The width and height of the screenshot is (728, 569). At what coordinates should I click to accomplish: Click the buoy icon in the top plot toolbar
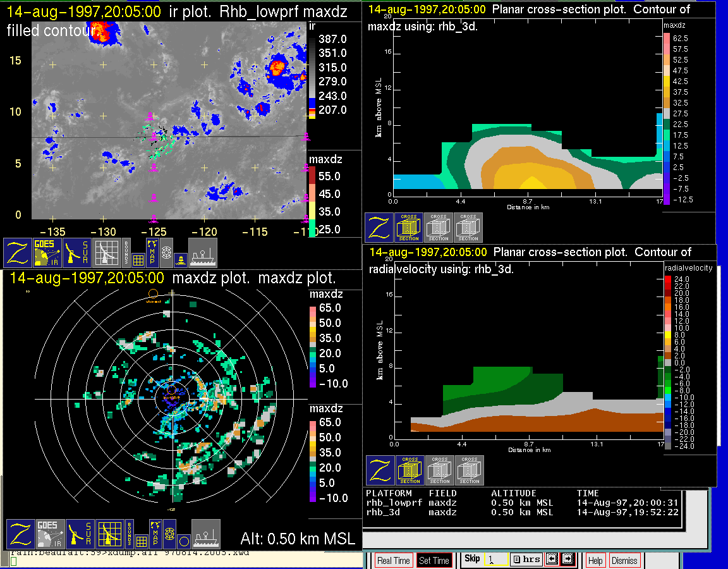[180, 259]
